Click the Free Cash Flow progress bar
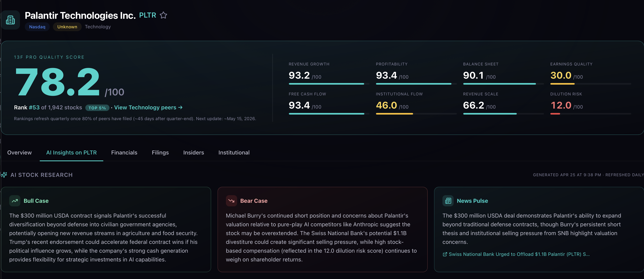644x279 pixels. (x=329, y=114)
